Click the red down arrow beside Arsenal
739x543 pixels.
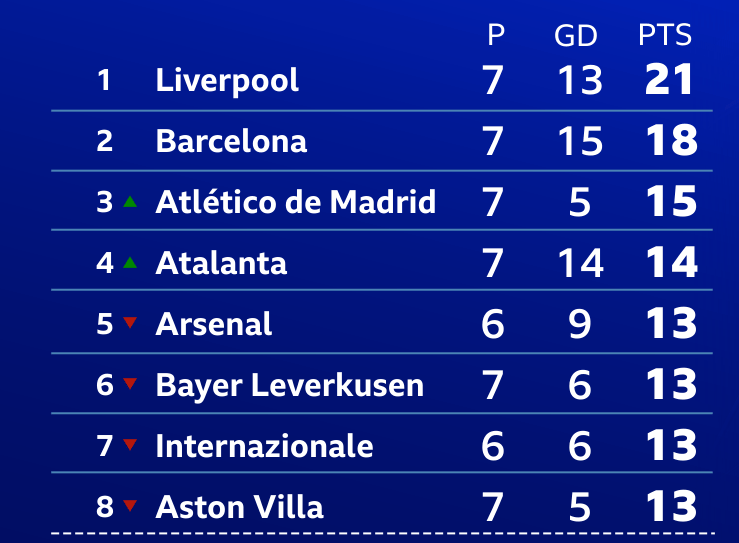click(x=129, y=323)
